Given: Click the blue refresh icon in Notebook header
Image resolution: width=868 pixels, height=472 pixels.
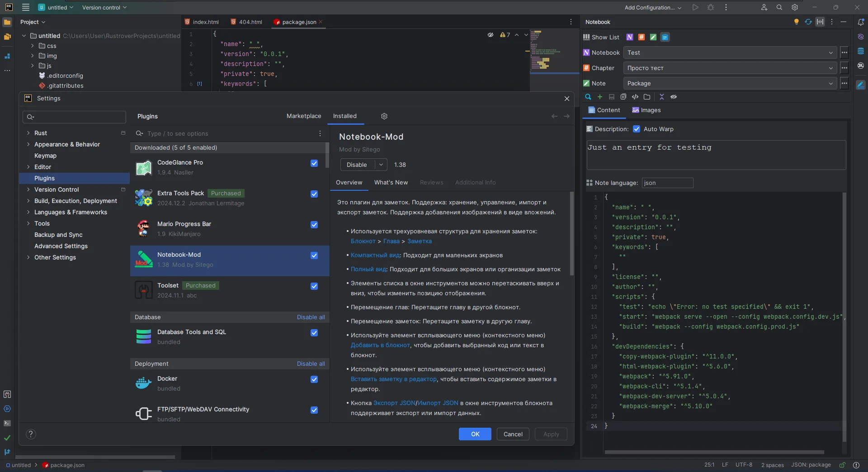Looking at the screenshot, I should click(808, 22).
